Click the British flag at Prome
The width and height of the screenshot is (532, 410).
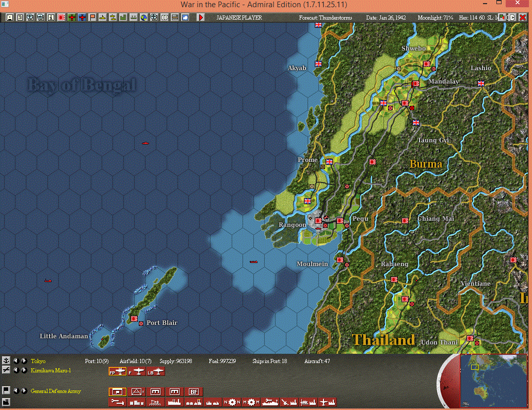[329, 162]
